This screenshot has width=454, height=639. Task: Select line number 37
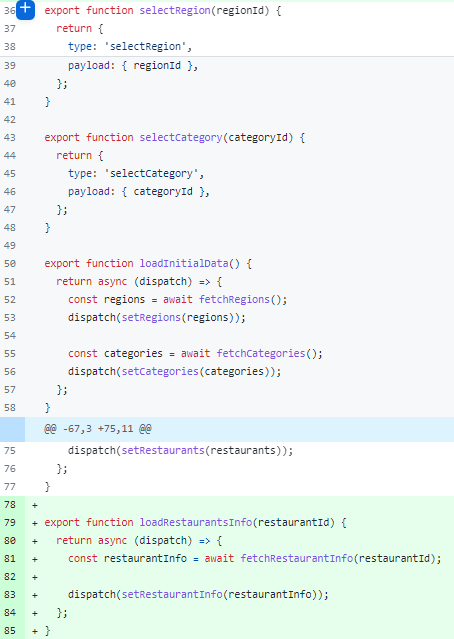click(x=10, y=29)
